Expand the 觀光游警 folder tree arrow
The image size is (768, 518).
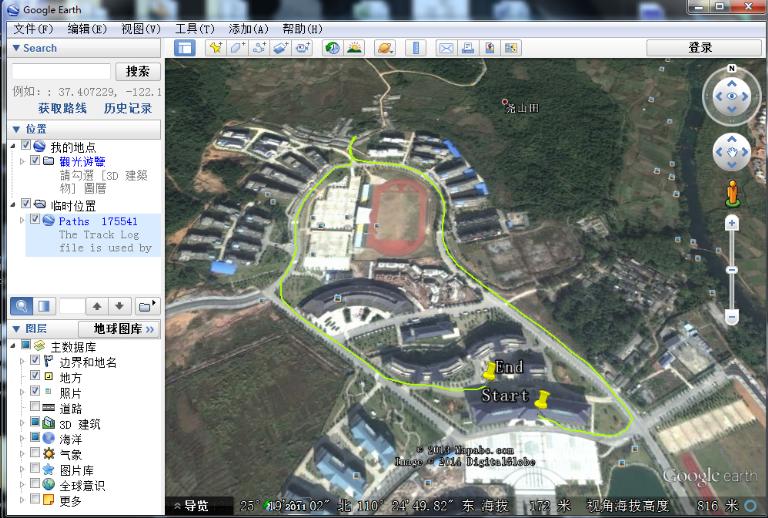tap(22, 161)
